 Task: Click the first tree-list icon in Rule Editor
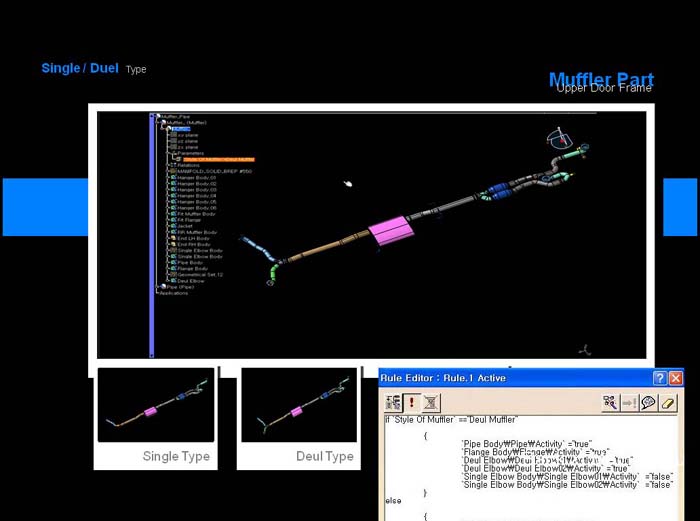[393, 402]
